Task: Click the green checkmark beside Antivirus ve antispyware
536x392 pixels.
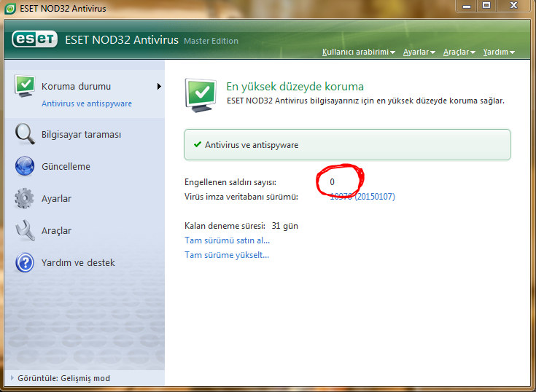Action: [x=197, y=144]
